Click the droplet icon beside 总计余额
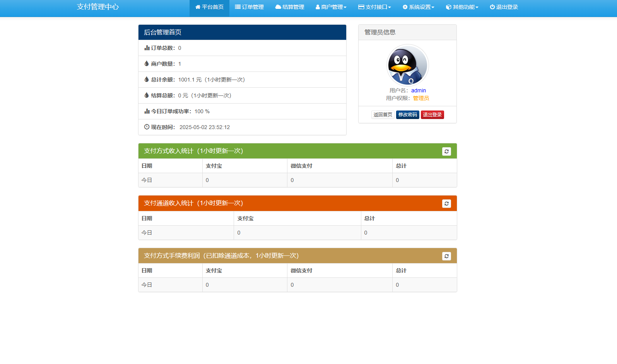The height and width of the screenshot is (364, 617). (x=147, y=80)
